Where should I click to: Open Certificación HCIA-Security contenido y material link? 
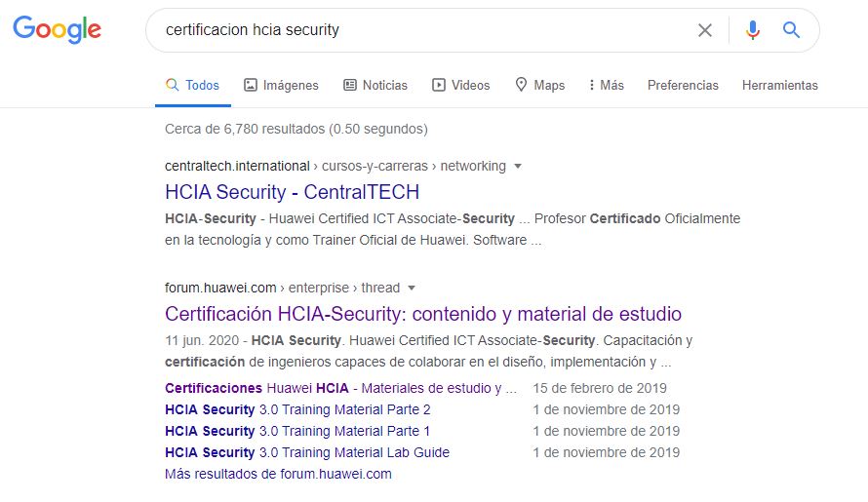coord(423,314)
